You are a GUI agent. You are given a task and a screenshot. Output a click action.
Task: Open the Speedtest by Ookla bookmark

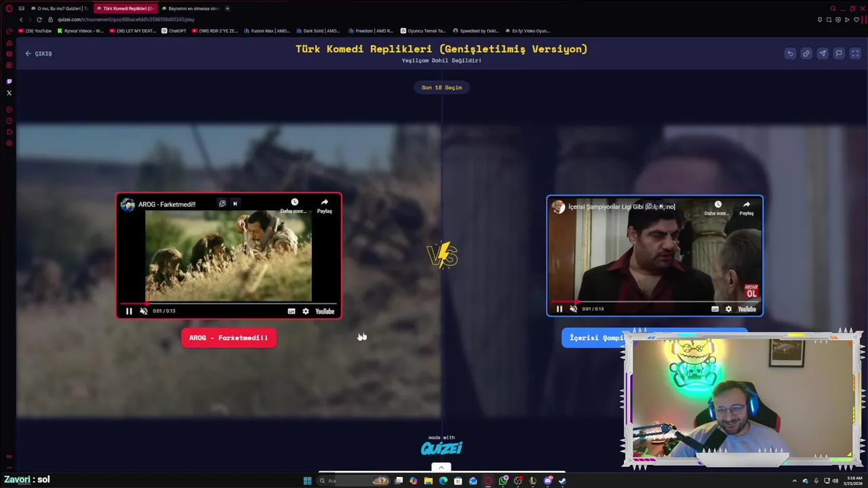point(477,30)
